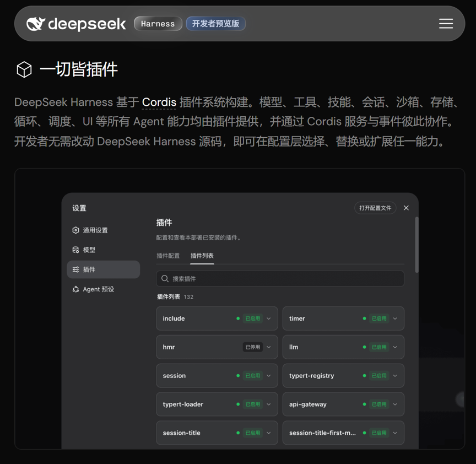
Task: Click the session plugin name
Action: [x=174, y=376]
